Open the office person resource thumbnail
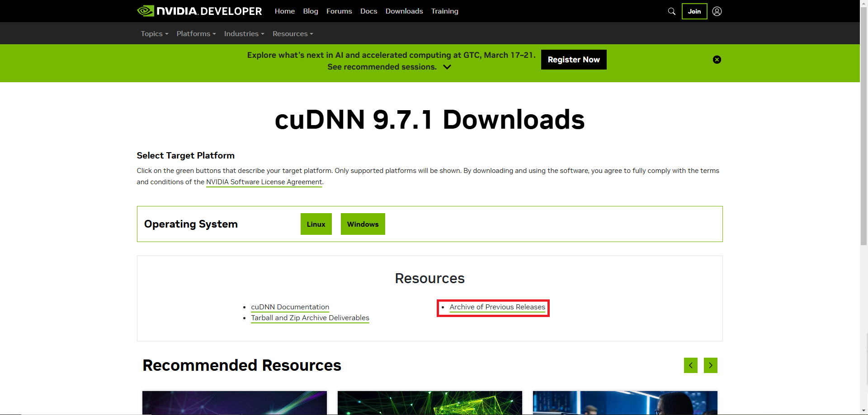The image size is (868, 415). [625, 403]
